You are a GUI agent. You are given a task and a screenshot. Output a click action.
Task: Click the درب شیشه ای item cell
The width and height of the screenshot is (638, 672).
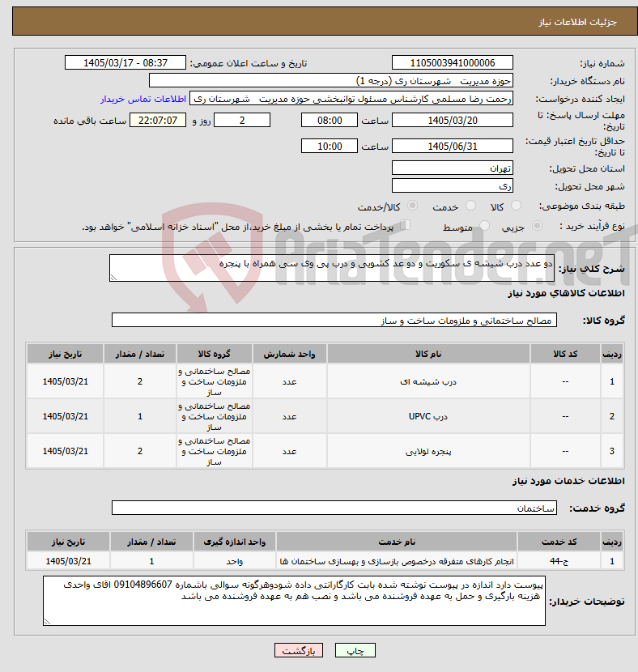click(428, 381)
